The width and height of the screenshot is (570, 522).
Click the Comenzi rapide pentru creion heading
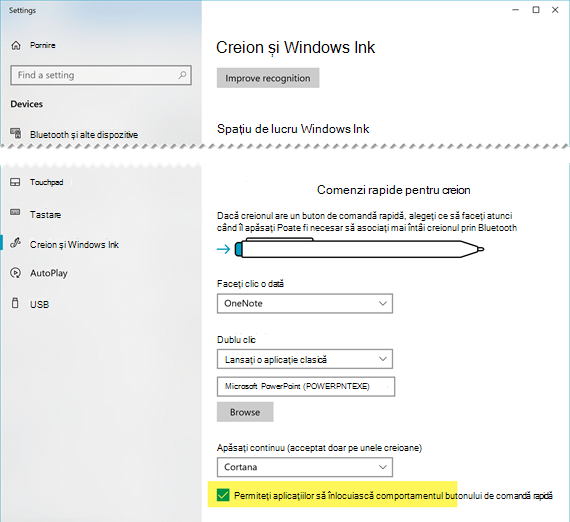coord(394,190)
